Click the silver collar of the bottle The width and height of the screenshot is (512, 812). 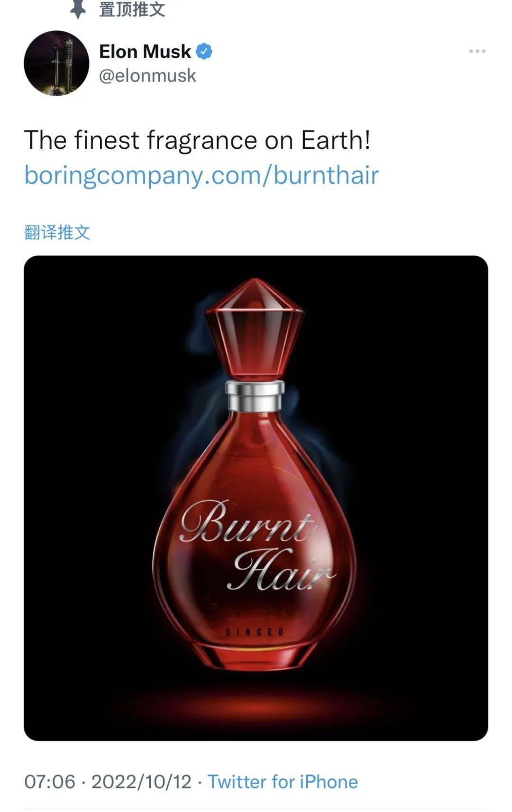click(x=255, y=395)
